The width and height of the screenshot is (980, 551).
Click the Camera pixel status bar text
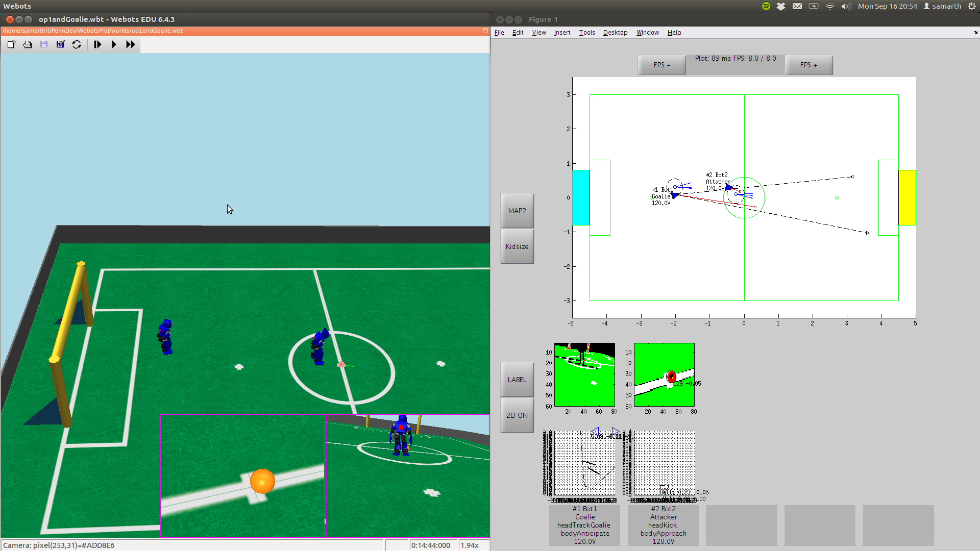[x=59, y=545]
